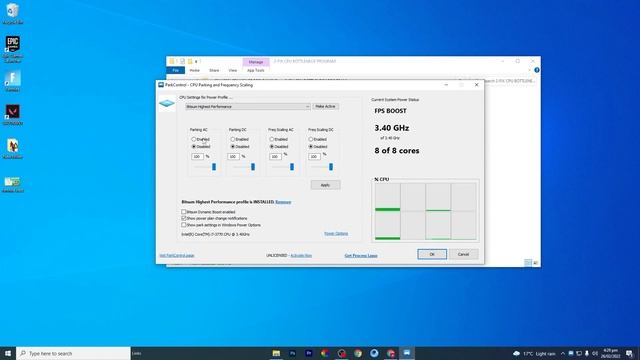Click the Activate Now link
Screen dimensions: 640x360
[x=301, y=256]
